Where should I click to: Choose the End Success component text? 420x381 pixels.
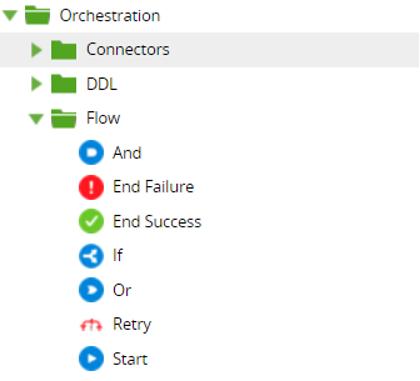point(157,221)
